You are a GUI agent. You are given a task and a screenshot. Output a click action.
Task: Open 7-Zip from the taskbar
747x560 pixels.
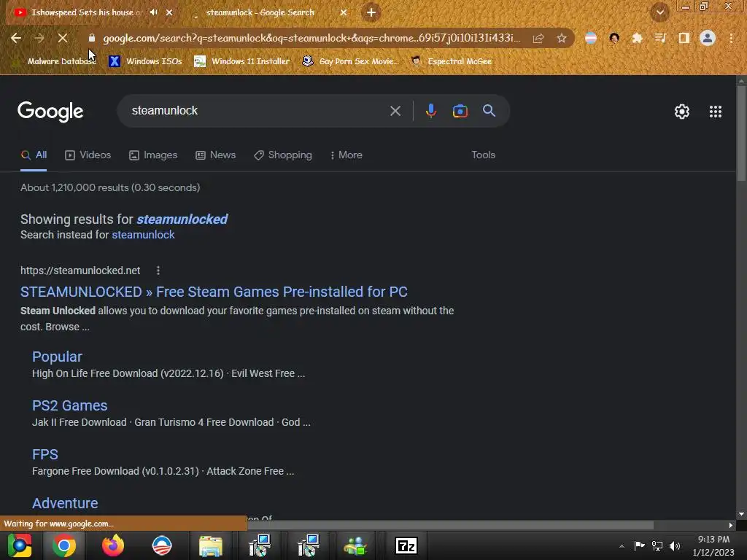point(406,545)
